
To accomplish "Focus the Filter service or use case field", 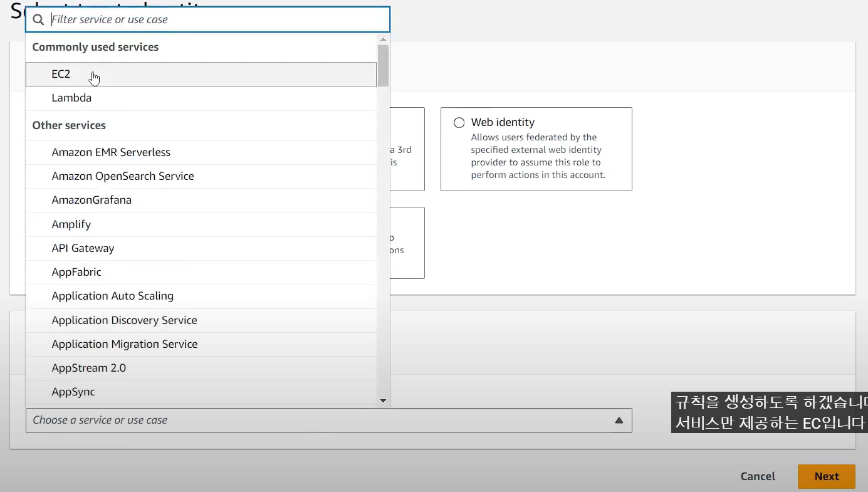I will coord(207,19).
